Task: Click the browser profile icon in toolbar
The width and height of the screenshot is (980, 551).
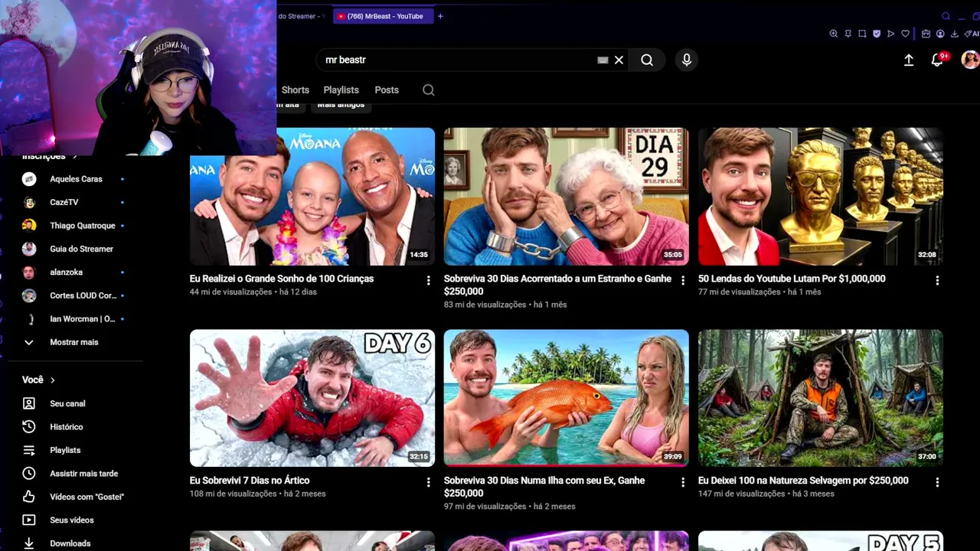Action: pos(940,34)
